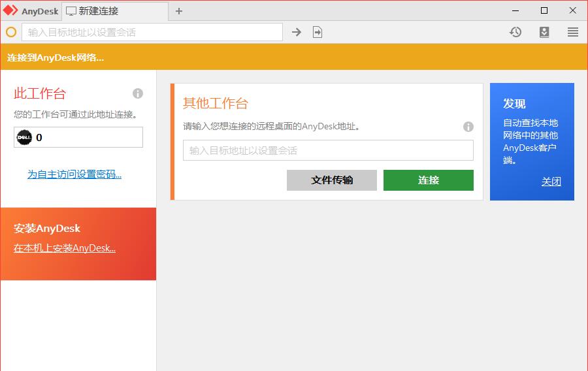The height and width of the screenshot is (371, 588).
Task: Click the file transfer icon in toolbar
Action: [318, 32]
